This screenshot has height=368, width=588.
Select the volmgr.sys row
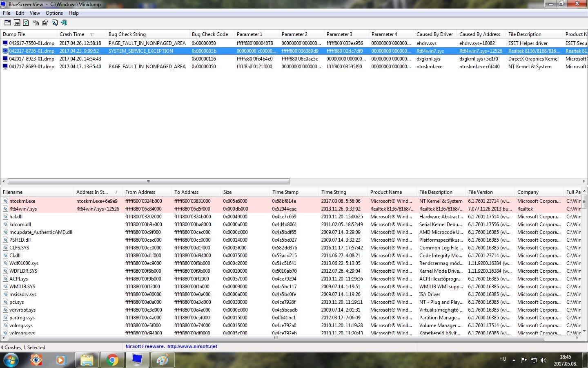tap(291, 325)
